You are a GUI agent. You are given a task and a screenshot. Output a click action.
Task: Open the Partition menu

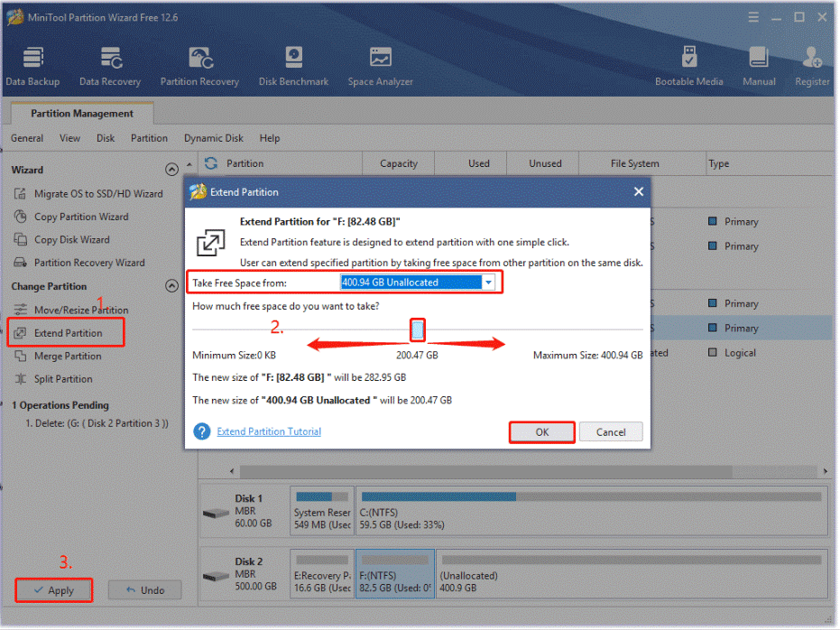click(149, 138)
